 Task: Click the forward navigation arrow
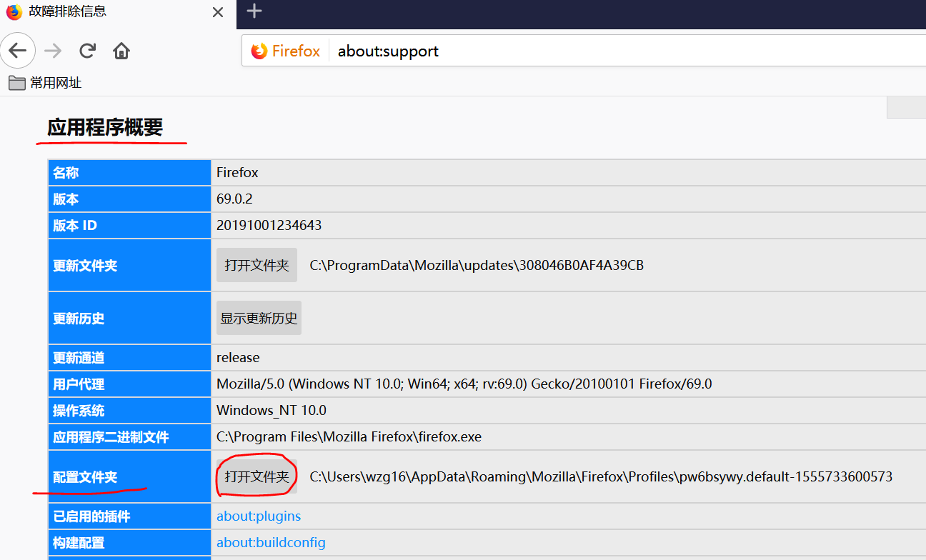[x=53, y=51]
